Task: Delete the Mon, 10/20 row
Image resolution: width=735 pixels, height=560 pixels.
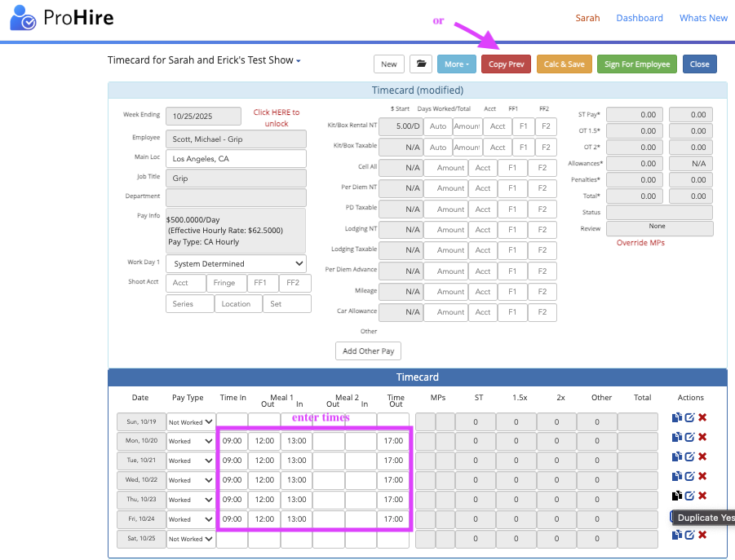Action: click(702, 437)
